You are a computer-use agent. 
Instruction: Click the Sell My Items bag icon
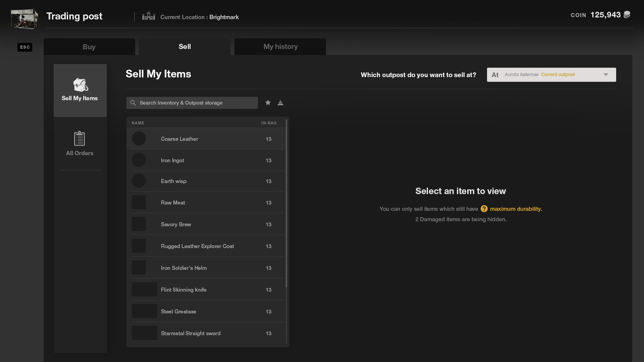click(x=80, y=85)
